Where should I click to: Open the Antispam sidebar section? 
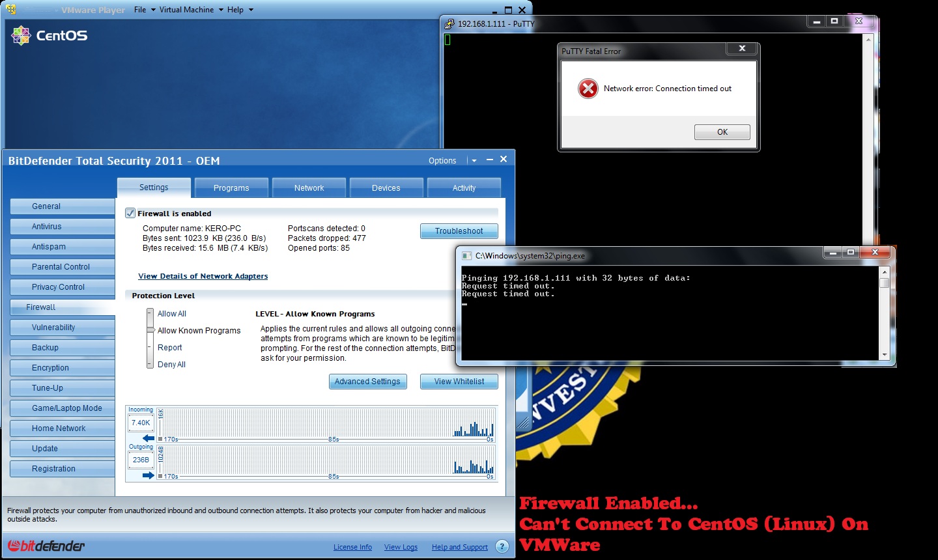63,247
